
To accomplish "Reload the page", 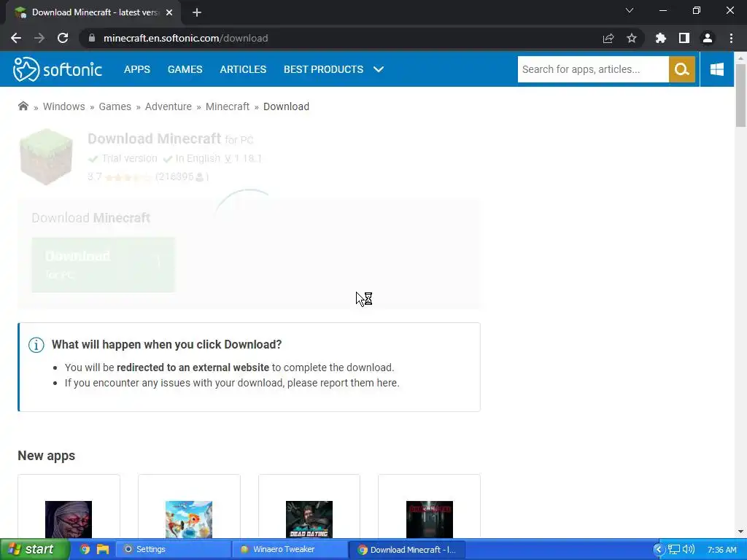I will (63, 38).
